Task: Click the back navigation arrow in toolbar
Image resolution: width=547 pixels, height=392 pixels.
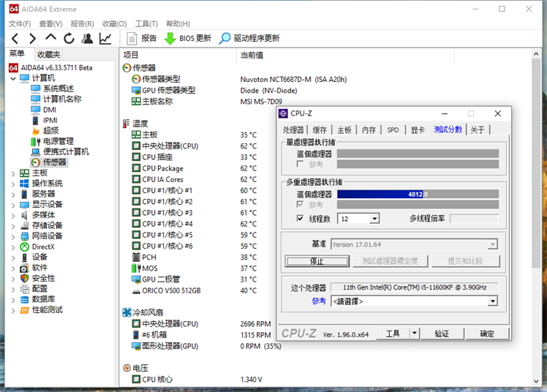Action: pos(14,38)
